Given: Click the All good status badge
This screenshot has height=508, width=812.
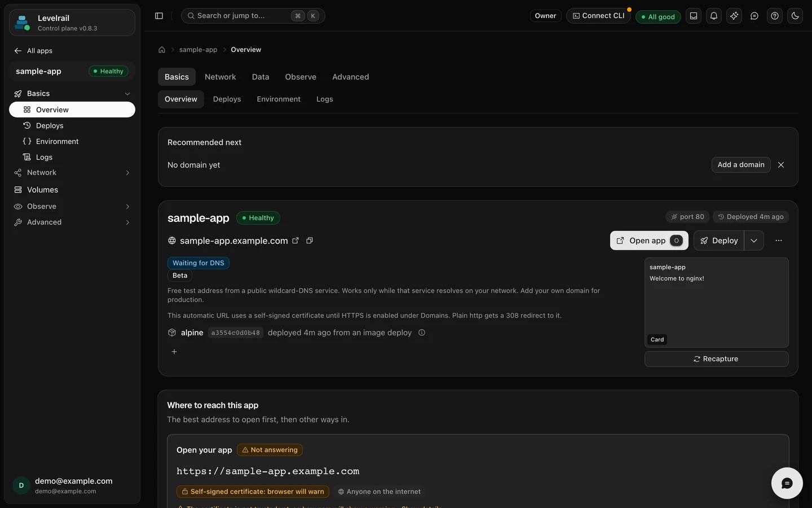Looking at the screenshot, I should (x=658, y=17).
